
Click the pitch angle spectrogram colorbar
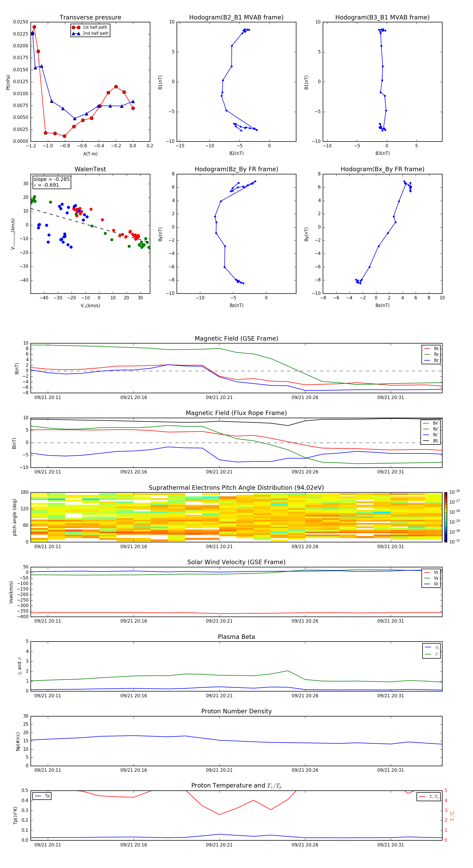click(446, 517)
